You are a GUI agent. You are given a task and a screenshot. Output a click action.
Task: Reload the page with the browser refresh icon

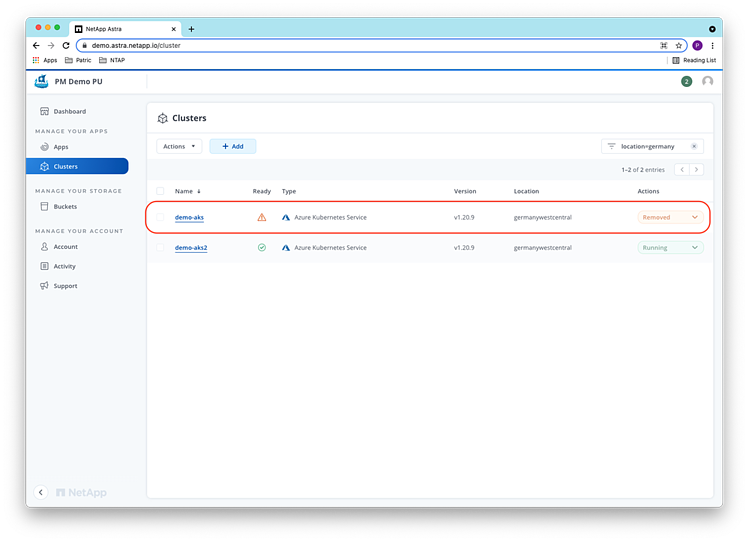[x=66, y=45]
